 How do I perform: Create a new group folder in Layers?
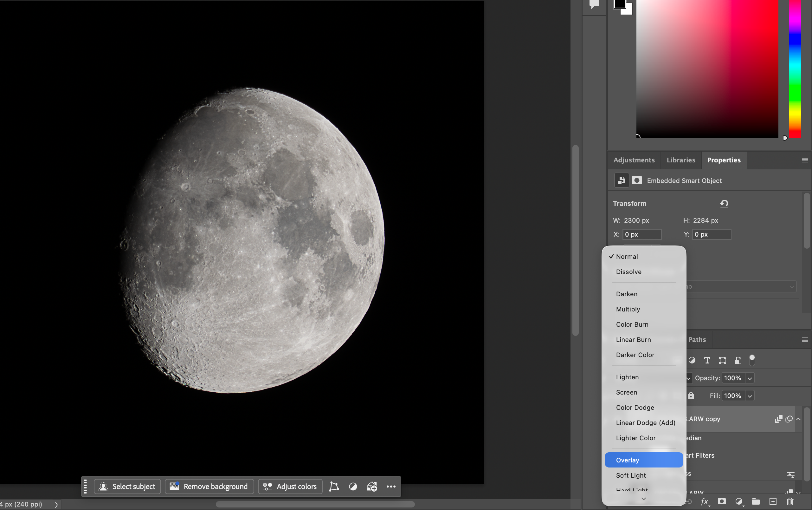pos(756,501)
